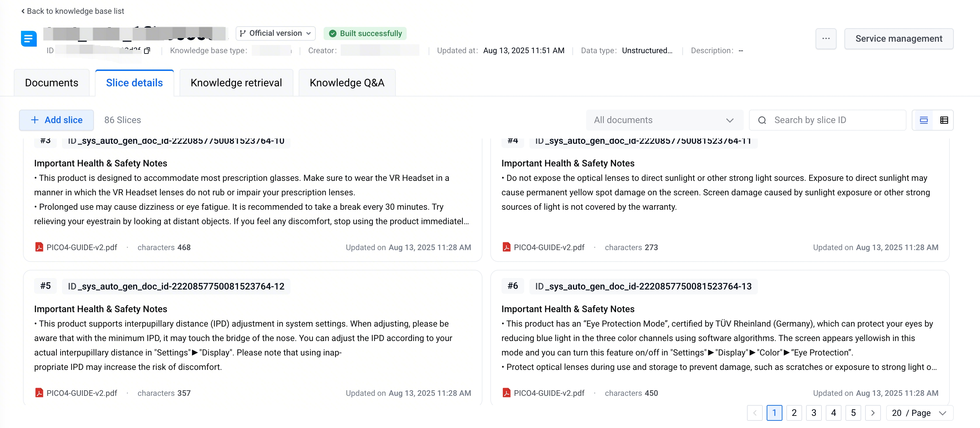Image resolution: width=980 pixels, height=428 pixels.
Task: Click PDF icon of slice #6
Action: pos(506,393)
